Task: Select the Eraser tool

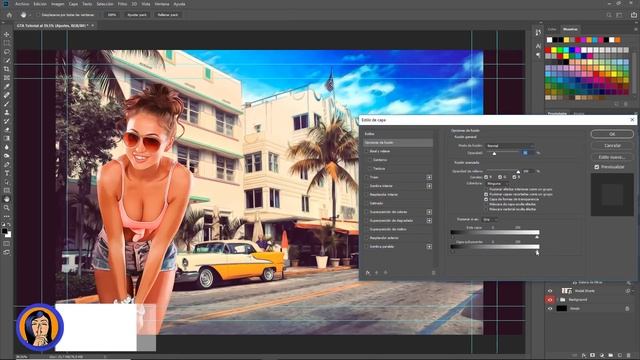Action: click(7, 129)
